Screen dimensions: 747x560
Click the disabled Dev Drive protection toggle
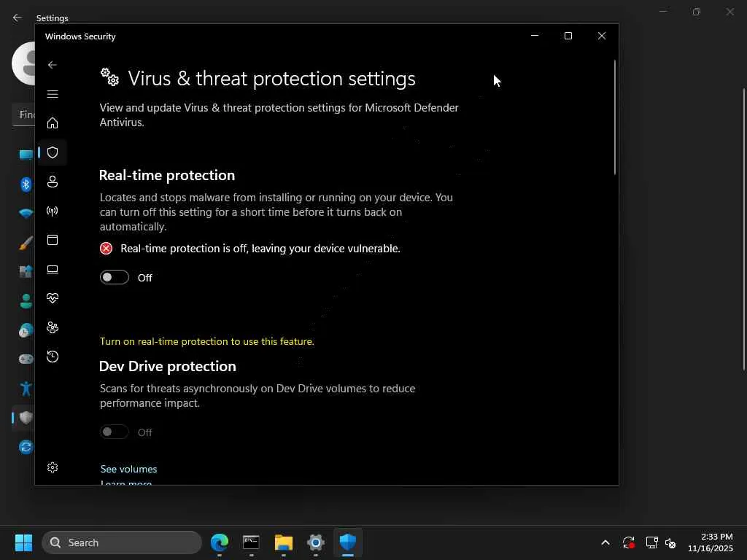pyautogui.click(x=115, y=432)
